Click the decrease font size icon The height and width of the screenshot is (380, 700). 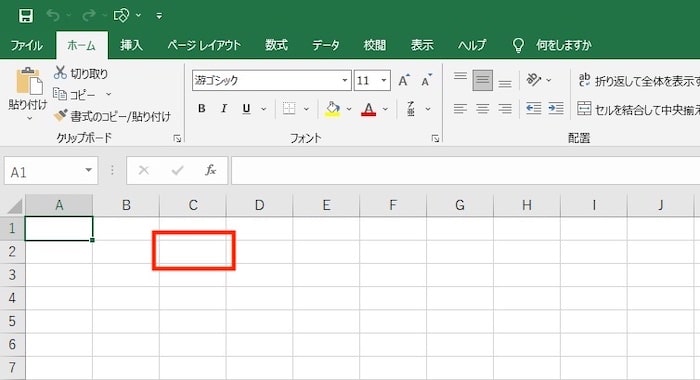(426, 80)
